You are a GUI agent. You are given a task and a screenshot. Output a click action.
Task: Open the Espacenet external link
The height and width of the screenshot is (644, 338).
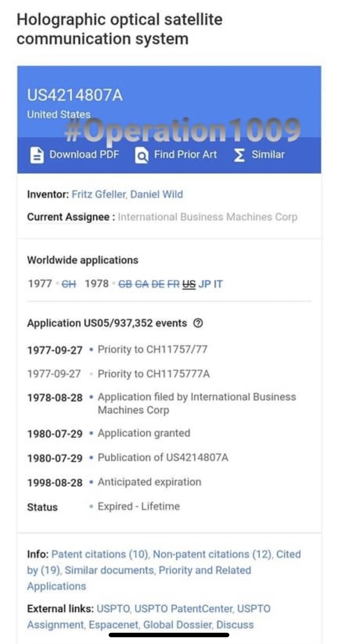[107, 625]
